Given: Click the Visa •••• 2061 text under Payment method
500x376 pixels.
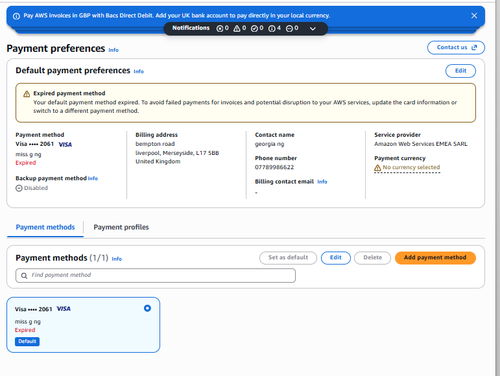Looking at the screenshot, I should point(35,144).
